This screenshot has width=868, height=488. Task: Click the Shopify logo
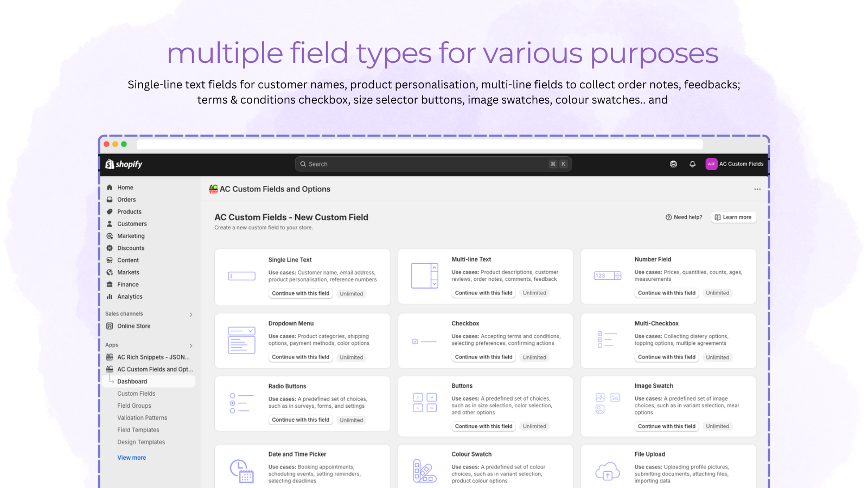(124, 164)
